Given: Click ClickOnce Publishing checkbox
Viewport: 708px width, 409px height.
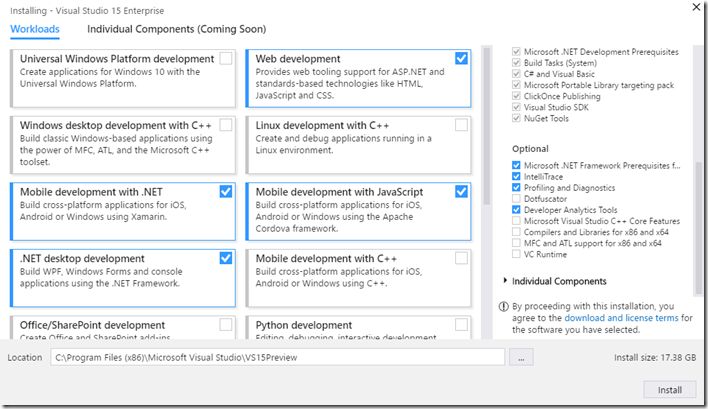Looking at the screenshot, I should tap(516, 96).
